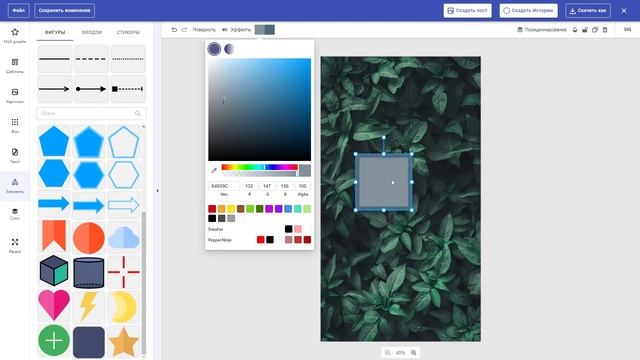Image resolution: width=640 pixels, height=360 pixels.
Task: Click Скачать как download button
Action: [x=588, y=11]
